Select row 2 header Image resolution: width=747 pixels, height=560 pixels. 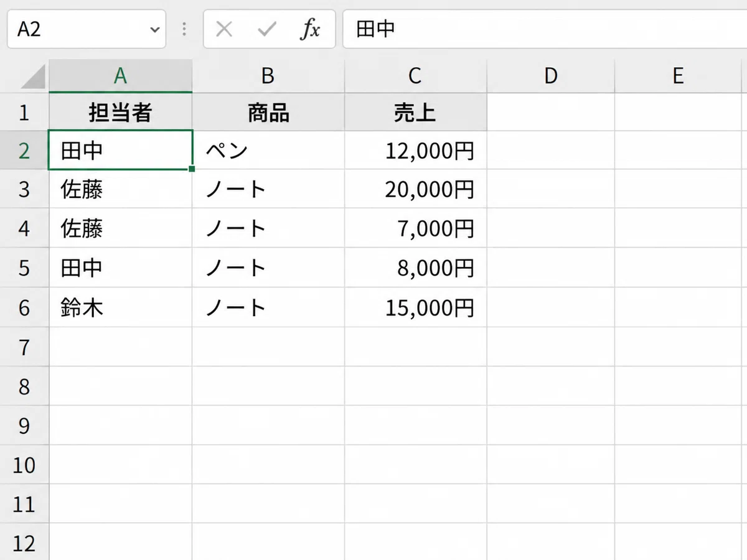pos(24,151)
